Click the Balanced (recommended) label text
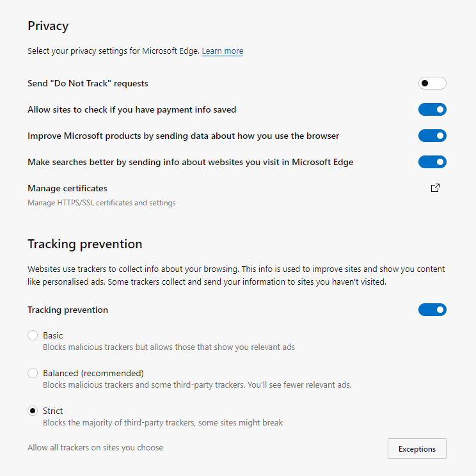 pos(93,373)
